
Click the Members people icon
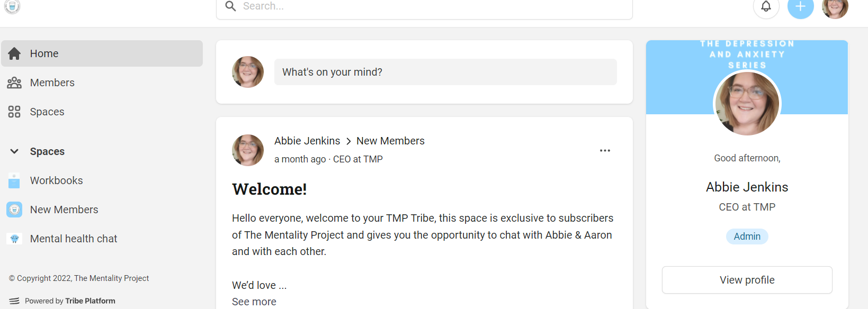pos(14,83)
